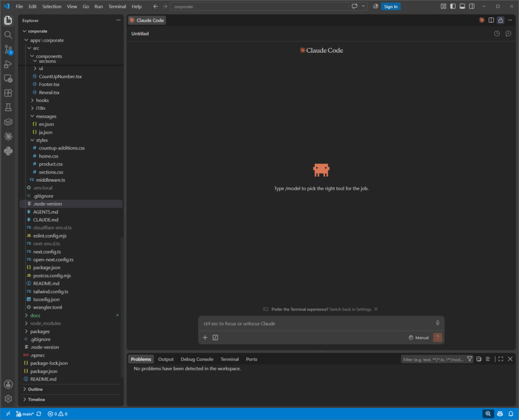Open the Run and Debug view
The height and width of the screenshot is (420, 519).
click(x=8, y=64)
